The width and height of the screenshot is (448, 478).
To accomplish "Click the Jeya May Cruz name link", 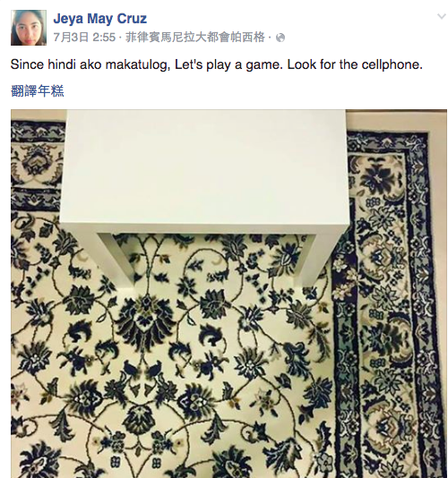I will point(99,19).
